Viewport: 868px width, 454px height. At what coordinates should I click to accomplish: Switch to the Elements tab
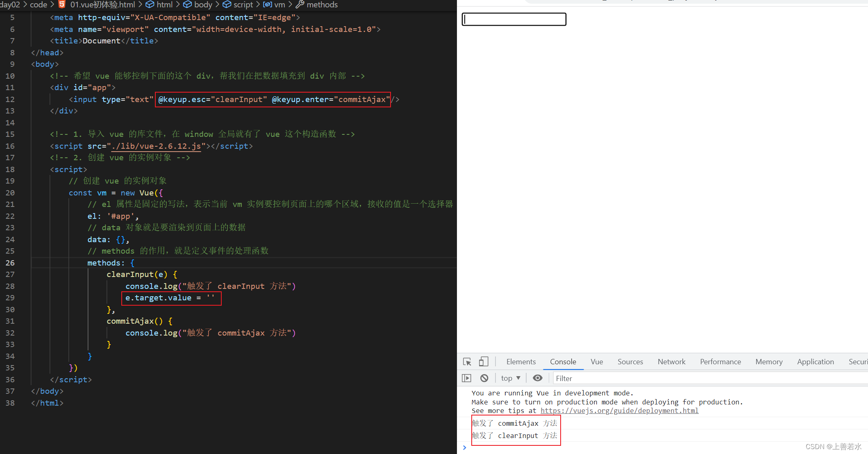point(521,362)
